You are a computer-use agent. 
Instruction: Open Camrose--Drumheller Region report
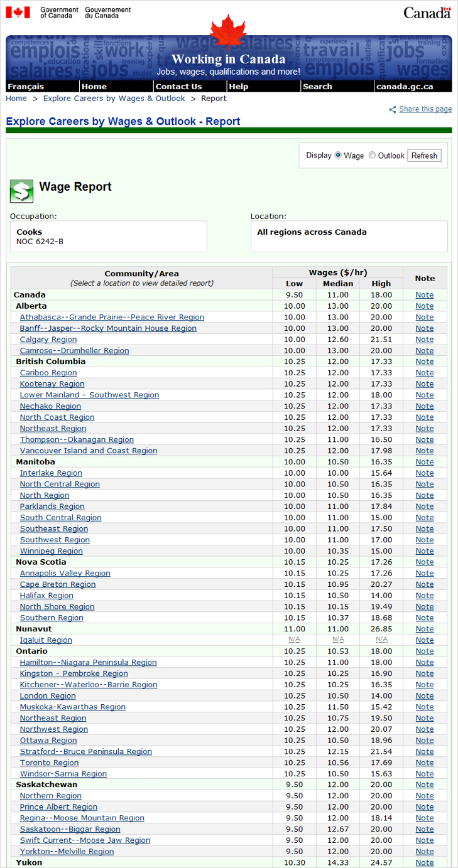[x=74, y=351]
